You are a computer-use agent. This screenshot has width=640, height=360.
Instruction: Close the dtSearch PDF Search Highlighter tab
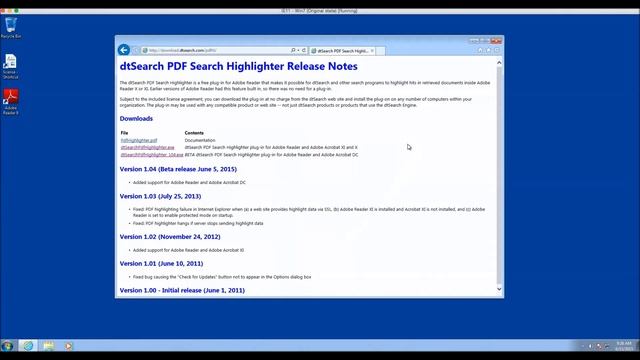click(x=372, y=51)
